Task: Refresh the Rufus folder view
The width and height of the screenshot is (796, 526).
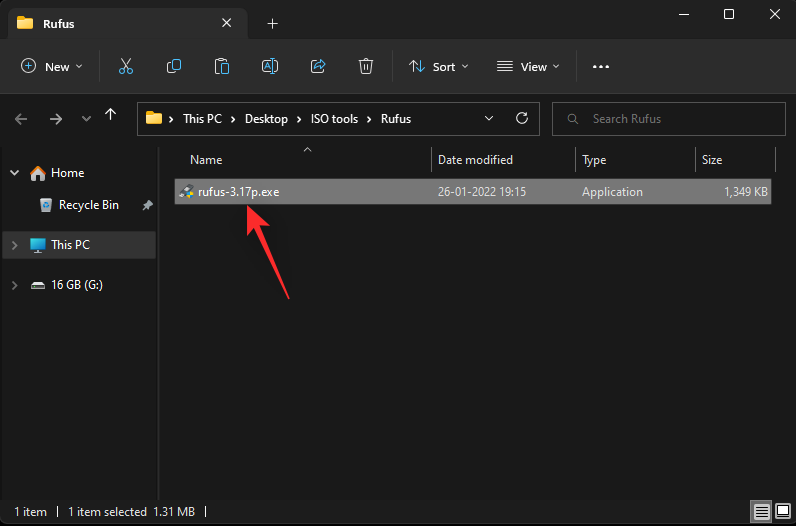Action: click(522, 118)
